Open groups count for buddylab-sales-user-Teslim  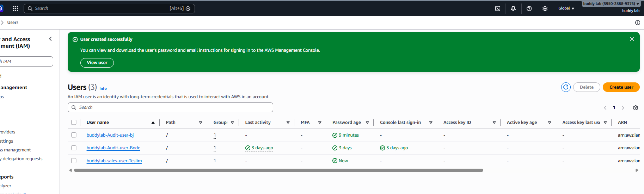(x=215, y=161)
